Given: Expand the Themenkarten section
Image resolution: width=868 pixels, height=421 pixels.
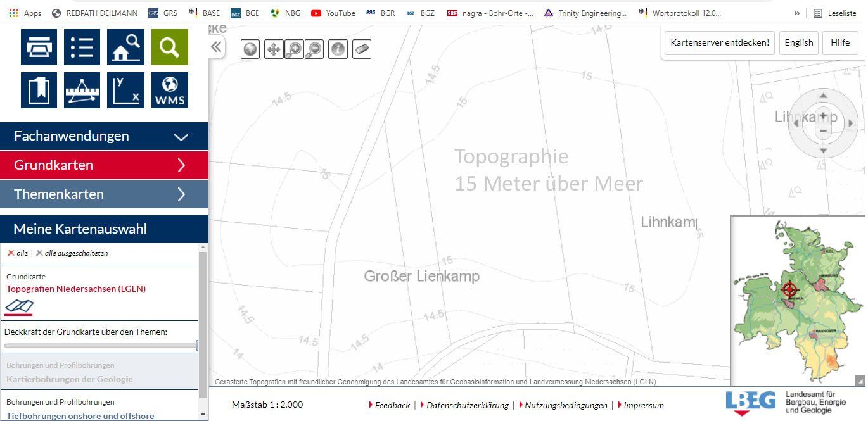Looking at the screenshot, I should click(104, 194).
